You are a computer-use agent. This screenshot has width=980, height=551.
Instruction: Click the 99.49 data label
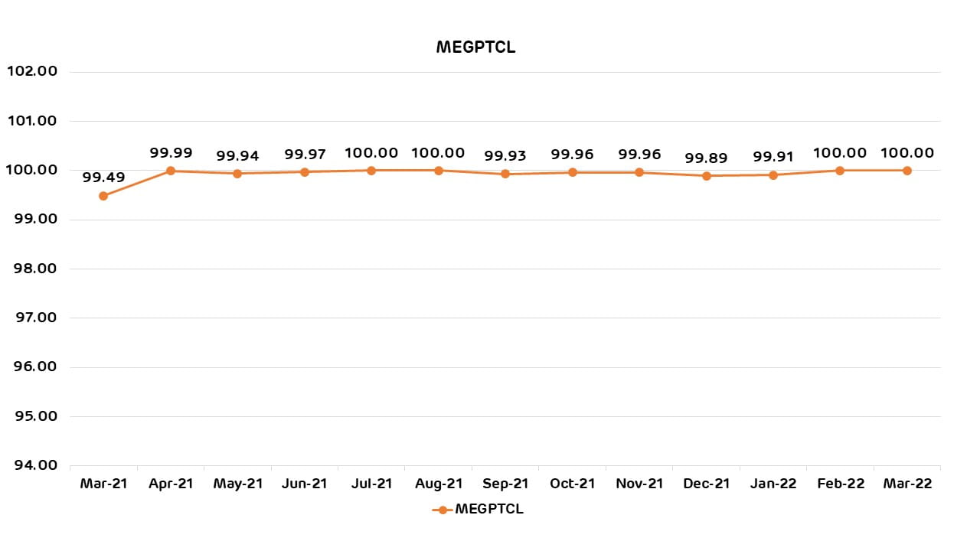pyautogui.click(x=103, y=178)
